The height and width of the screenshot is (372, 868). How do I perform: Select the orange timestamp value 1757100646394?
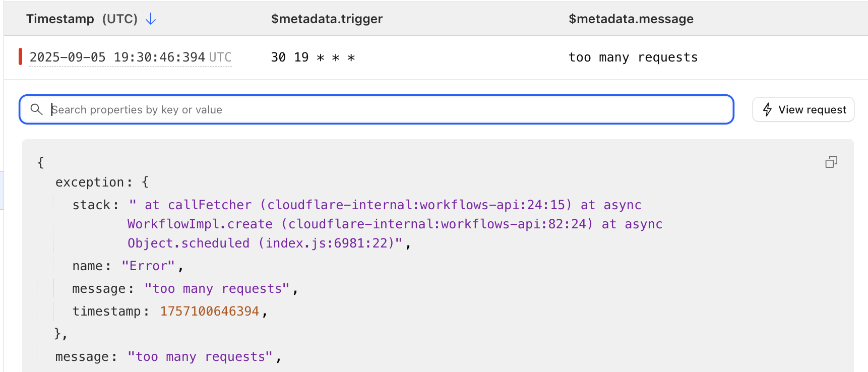[209, 311]
